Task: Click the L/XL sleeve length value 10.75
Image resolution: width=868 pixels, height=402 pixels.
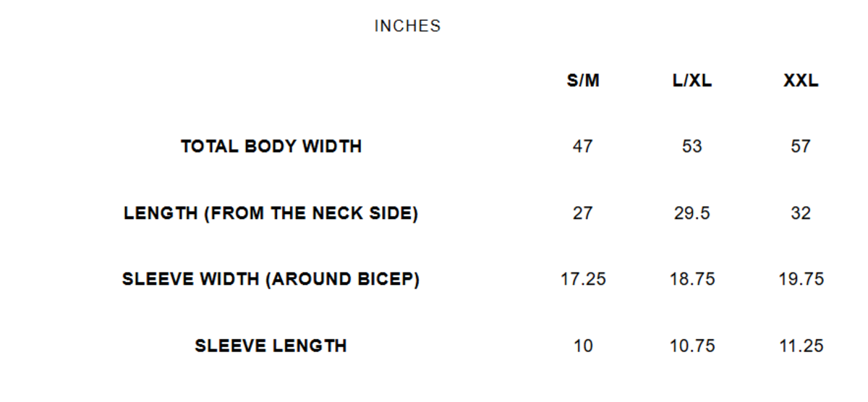Action: [692, 346]
